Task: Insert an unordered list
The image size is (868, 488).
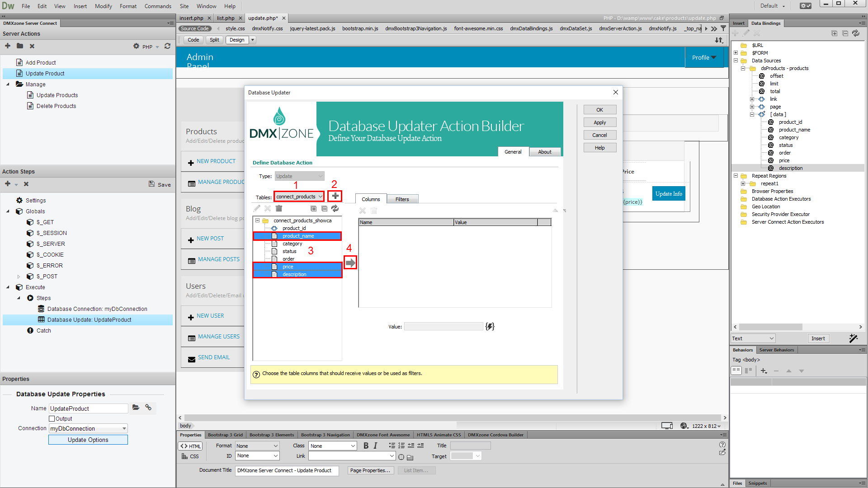Action: point(392,446)
